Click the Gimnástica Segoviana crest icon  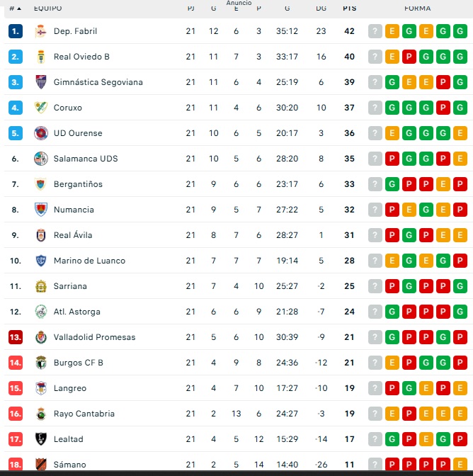click(x=40, y=82)
